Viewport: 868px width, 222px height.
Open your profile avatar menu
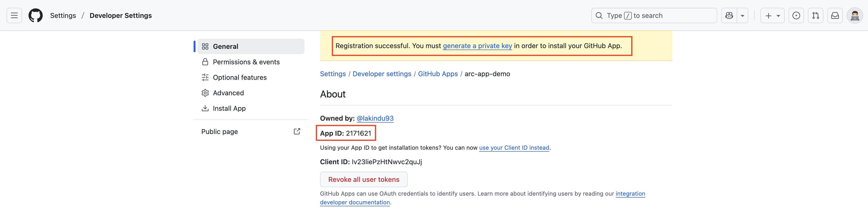coord(855,15)
